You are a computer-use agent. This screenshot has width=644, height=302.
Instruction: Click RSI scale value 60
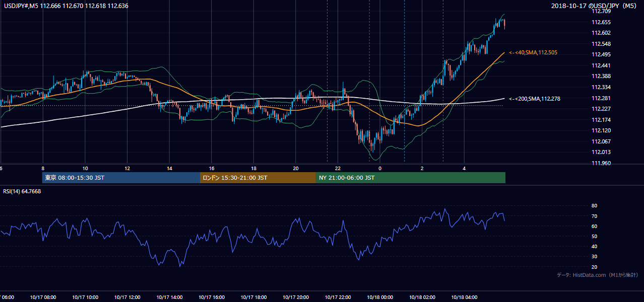tap(594, 226)
